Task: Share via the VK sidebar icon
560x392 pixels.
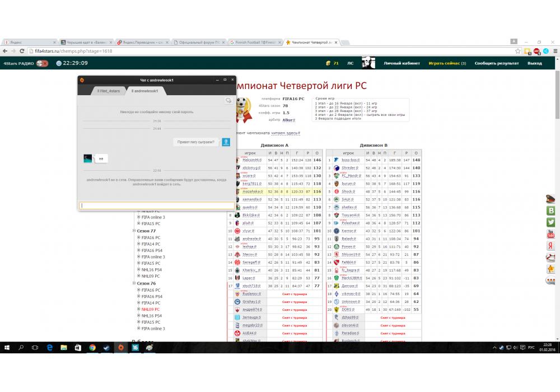Action: tap(550, 211)
